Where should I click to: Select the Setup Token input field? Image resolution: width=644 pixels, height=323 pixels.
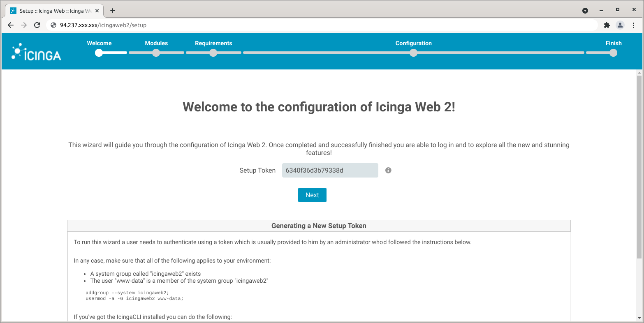click(330, 170)
